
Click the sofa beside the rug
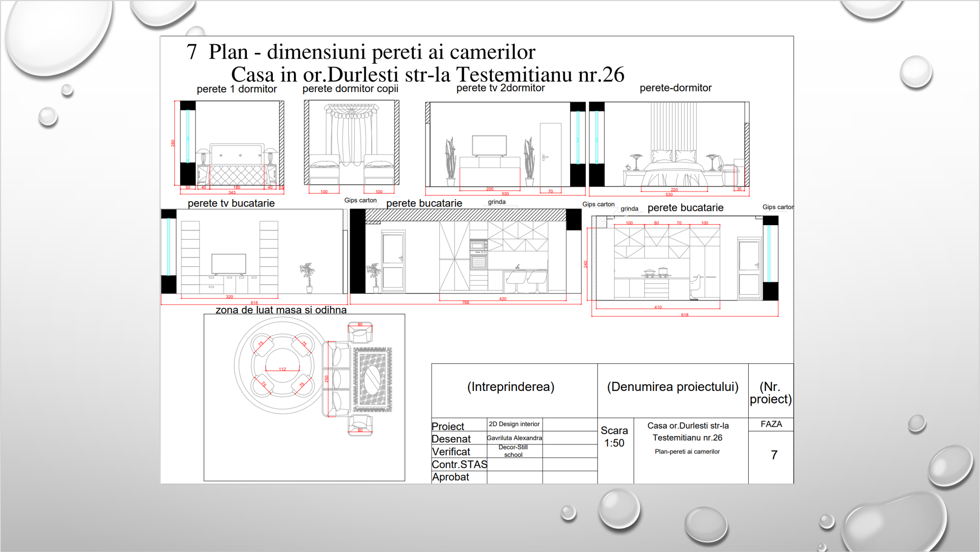[x=337, y=379]
